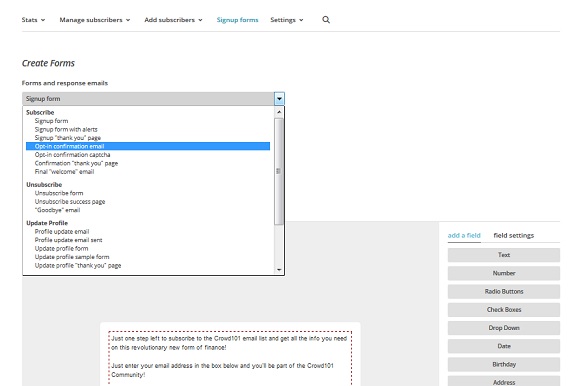
Task: Collapse the Signup form dropdown arrow
Action: point(279,99)
